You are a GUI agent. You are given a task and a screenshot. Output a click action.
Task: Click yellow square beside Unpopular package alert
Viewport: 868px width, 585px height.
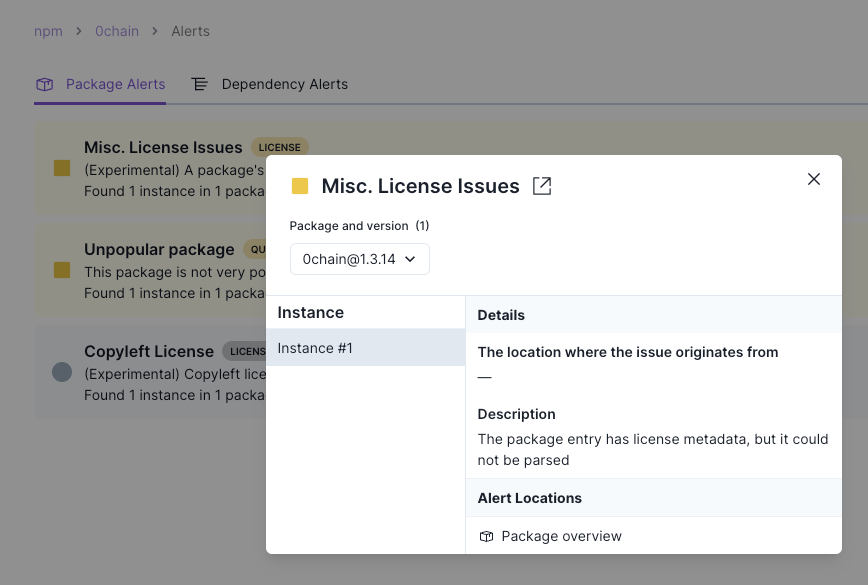[x=62, y=270]
